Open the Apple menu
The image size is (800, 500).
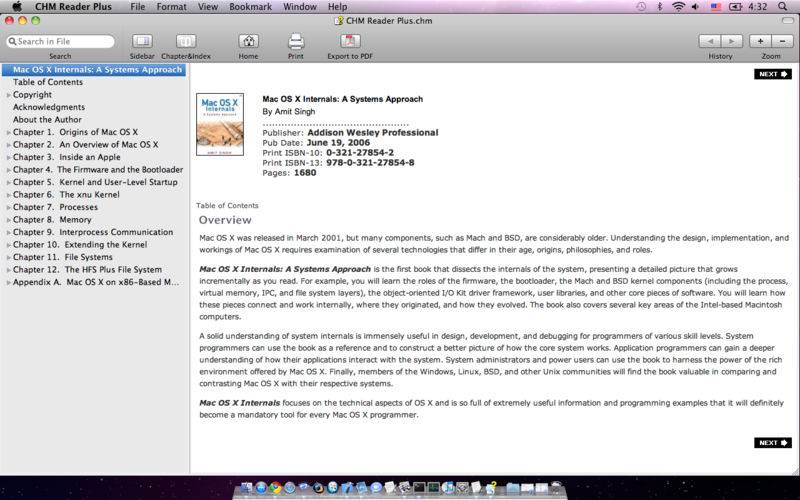tap(17, 7)
